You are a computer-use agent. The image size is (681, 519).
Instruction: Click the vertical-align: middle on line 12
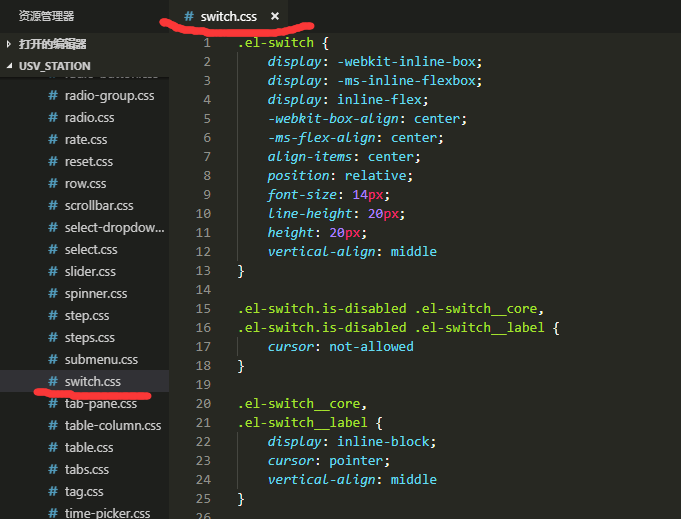pos(352,252)
